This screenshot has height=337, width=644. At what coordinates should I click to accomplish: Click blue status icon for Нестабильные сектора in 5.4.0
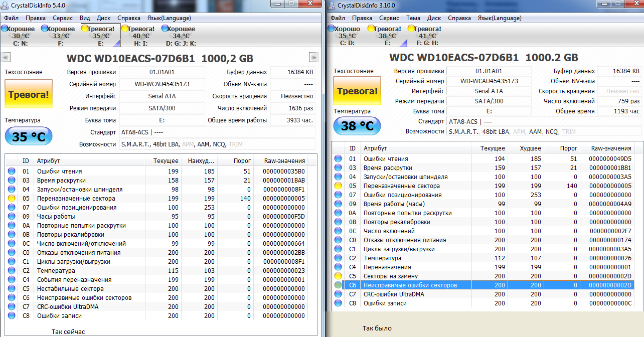tap(12, 288)
